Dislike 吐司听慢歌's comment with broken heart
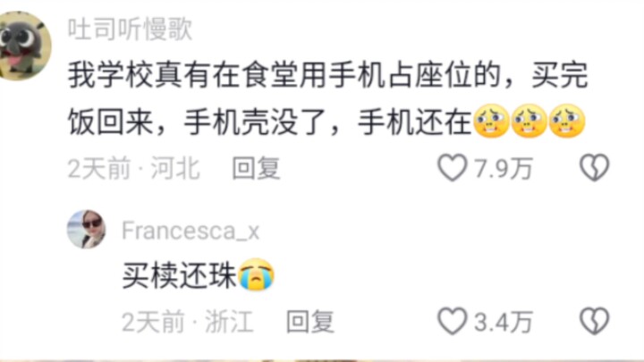644x362 pixels. 594,167
